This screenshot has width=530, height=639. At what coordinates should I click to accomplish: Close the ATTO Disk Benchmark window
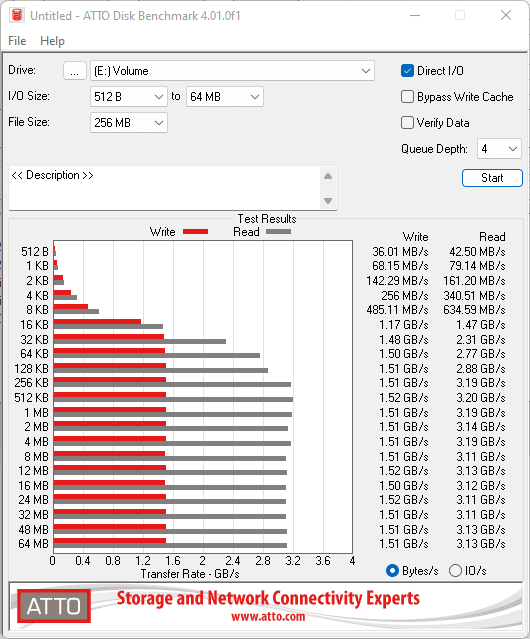506,15
